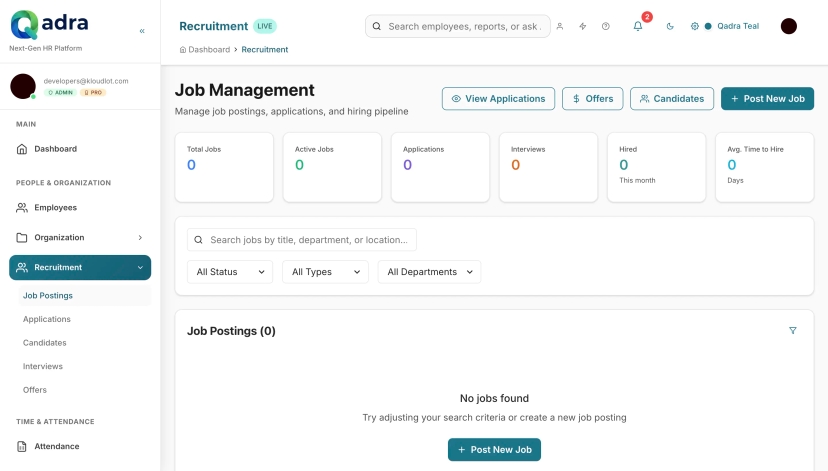
Task: Click the person icon beside the search bar
Action: (x=560, y=26)
